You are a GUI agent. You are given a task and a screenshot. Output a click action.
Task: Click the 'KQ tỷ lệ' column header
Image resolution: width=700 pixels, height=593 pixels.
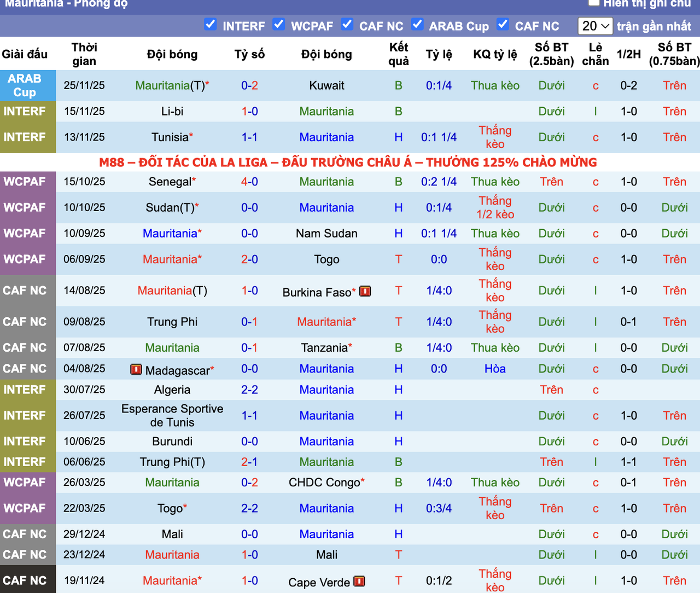click(495, 54)
